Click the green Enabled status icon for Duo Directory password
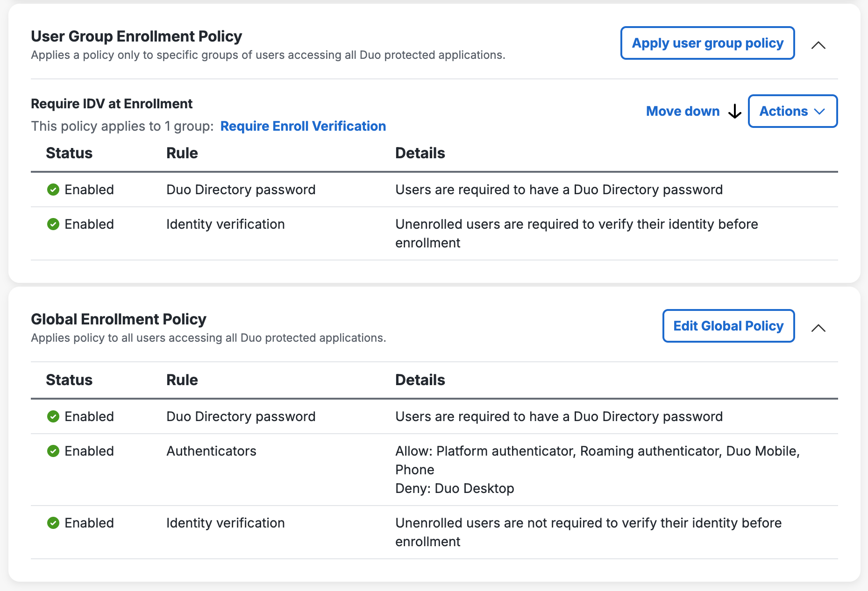868x591 pixels. (x=53, y=190)
